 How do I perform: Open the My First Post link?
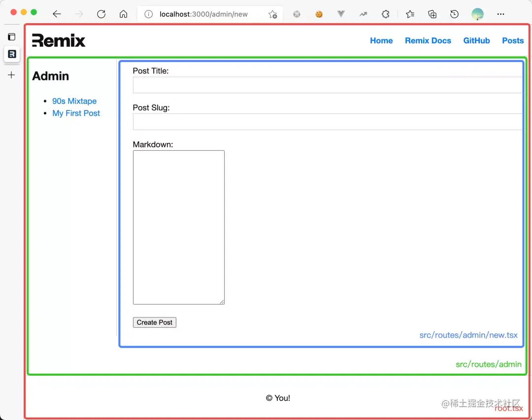pyautogui.click(x=76, y=113)
